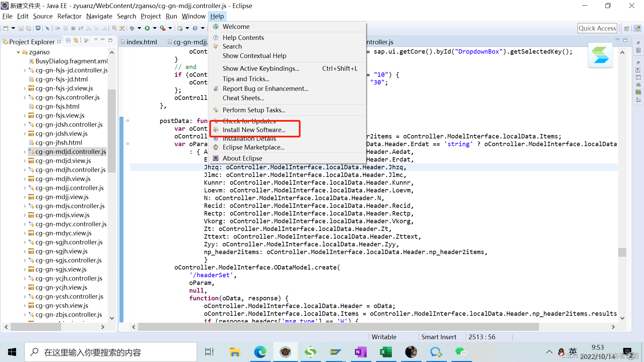Expand the cg-gn-fsjs-jd.controller.js tree item
The image size is (644, 362).
click(x=24, y=70)
